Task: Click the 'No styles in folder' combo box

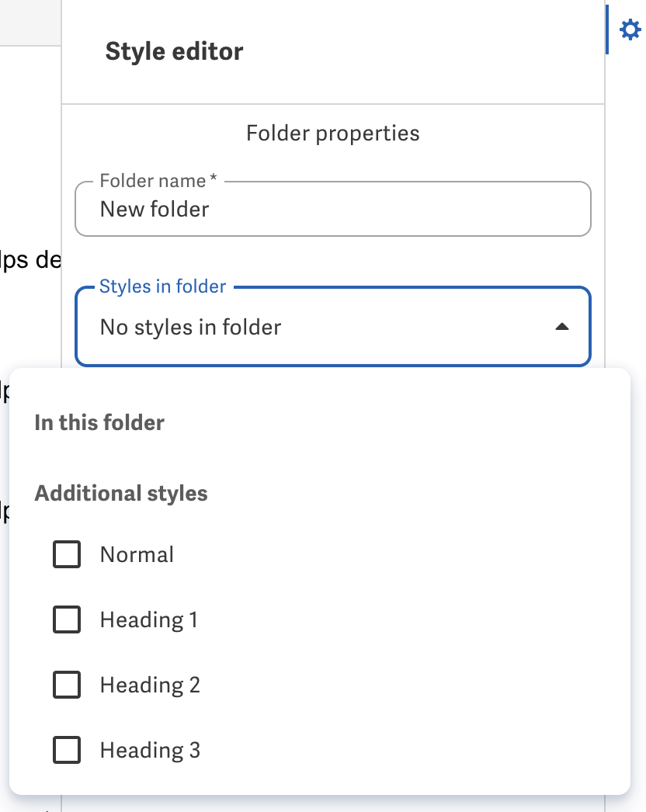Action: tap(333, 327)
